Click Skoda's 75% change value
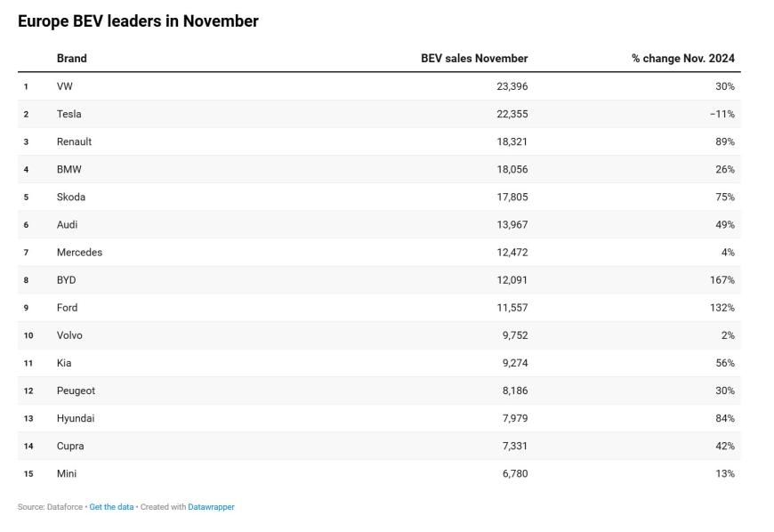 724,197
